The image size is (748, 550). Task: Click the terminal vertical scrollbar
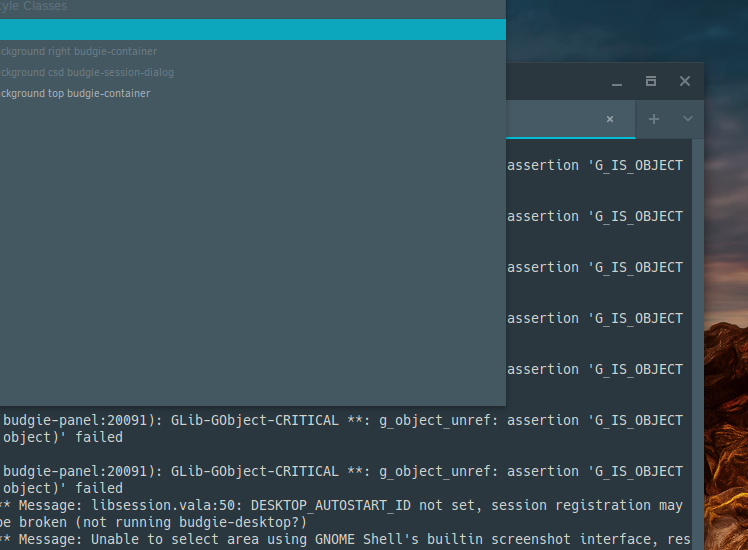point(697,343)
